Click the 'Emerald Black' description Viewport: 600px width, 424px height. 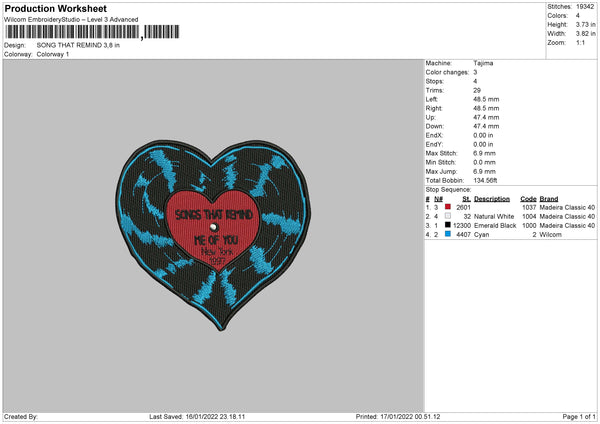pos(495,226)
